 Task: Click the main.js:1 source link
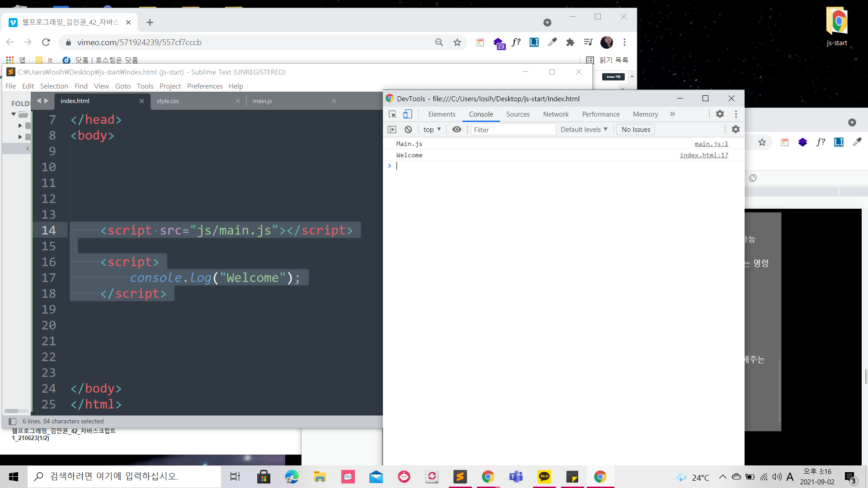[x=711, y=144]
